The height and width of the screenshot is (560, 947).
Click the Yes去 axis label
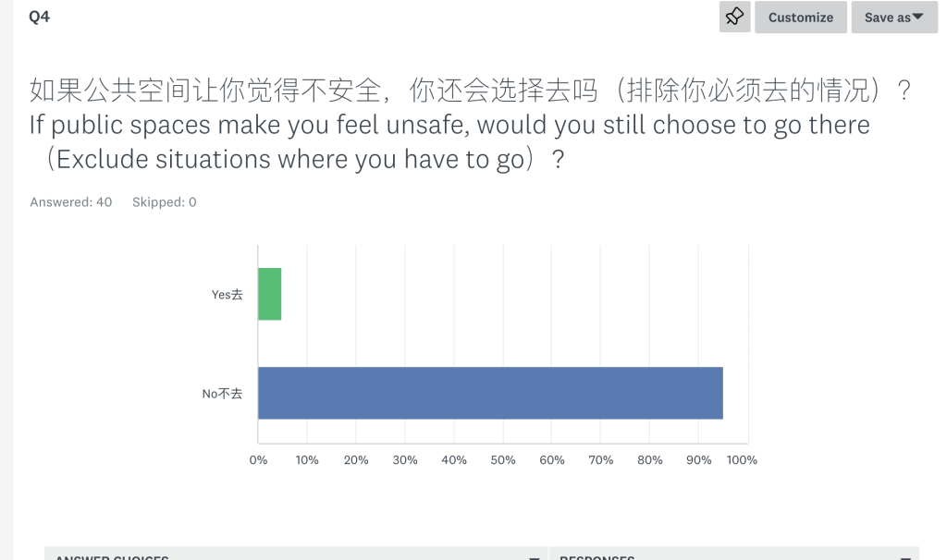[228, 295]
